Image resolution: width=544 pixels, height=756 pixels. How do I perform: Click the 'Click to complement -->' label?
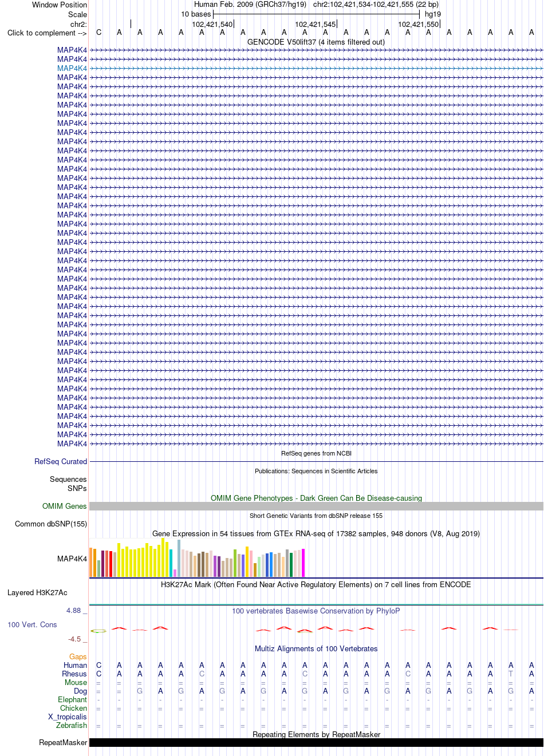coord(47,33)
